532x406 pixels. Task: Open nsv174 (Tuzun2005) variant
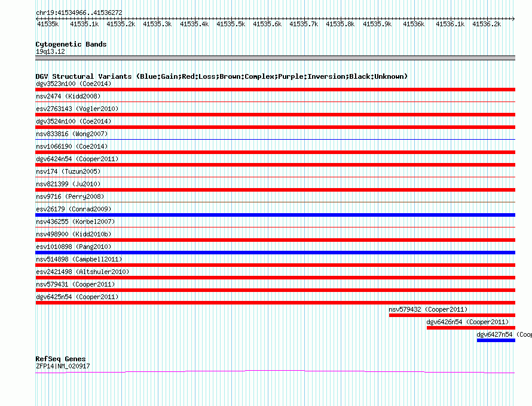click(68, 171)
